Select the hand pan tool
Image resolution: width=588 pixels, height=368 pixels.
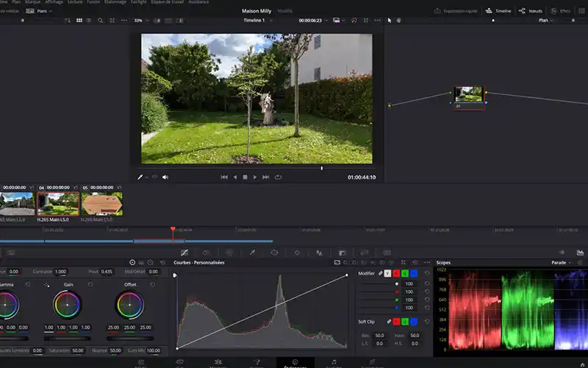tap(398, 21)
